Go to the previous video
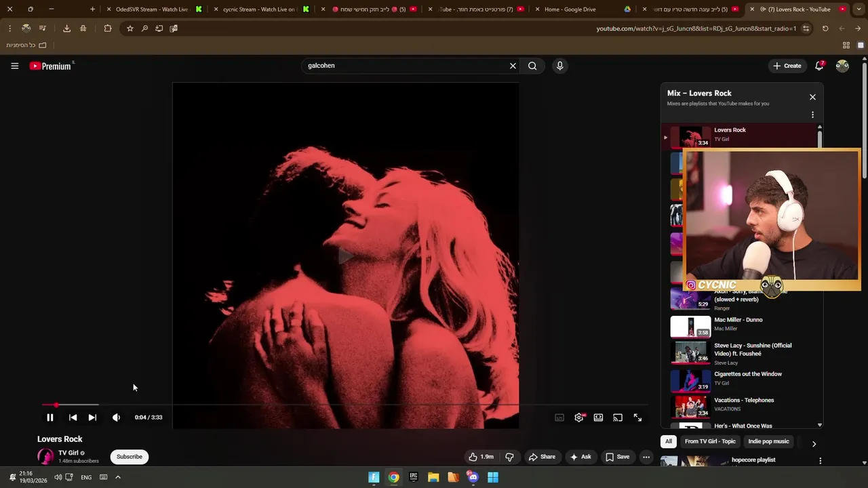Image resolution: width=868 pixels, height=488 pixels. 73,418
